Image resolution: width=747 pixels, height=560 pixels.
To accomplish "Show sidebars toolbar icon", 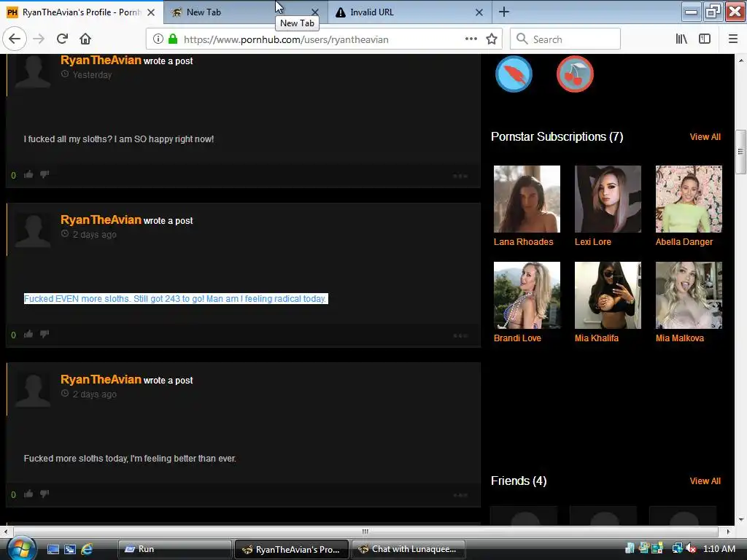I will (705, 39).
